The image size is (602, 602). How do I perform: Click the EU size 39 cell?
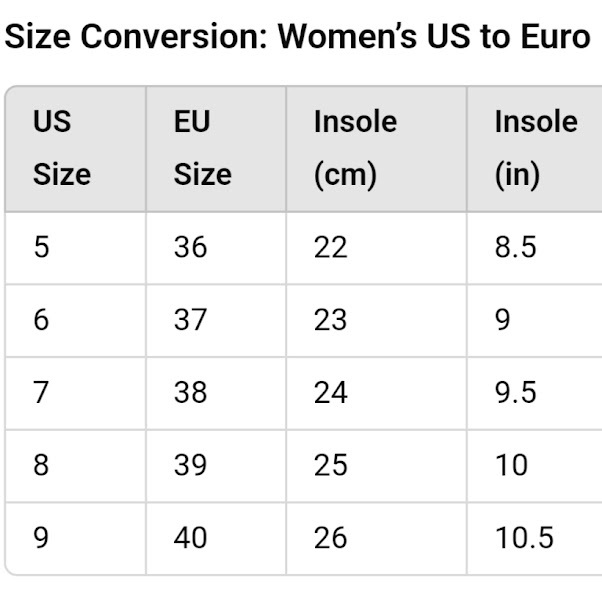190,465
